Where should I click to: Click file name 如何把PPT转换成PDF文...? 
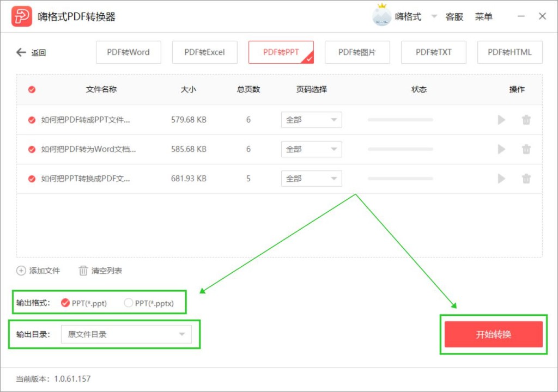point(86,179)
